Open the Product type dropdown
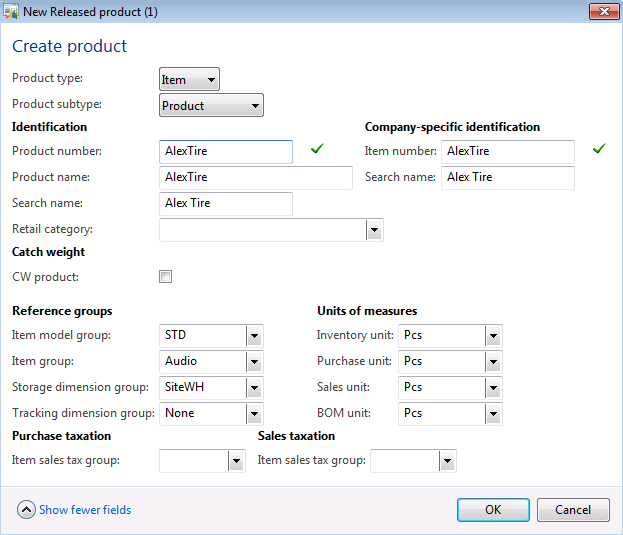623x535 pixels. click(189, 80)
